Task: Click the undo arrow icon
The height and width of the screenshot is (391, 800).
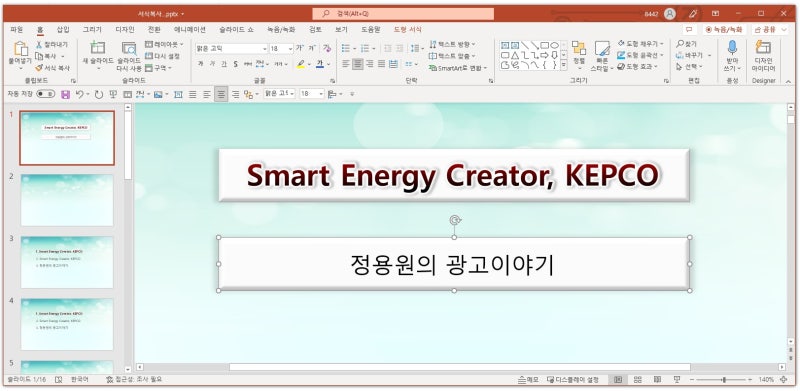Action: coord(80,94)
